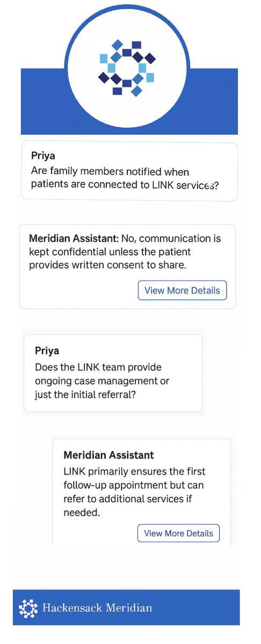This screenshot has width=261, height=644.
Task: Click the blue header banner left of logo
Action: coord(43,102)
